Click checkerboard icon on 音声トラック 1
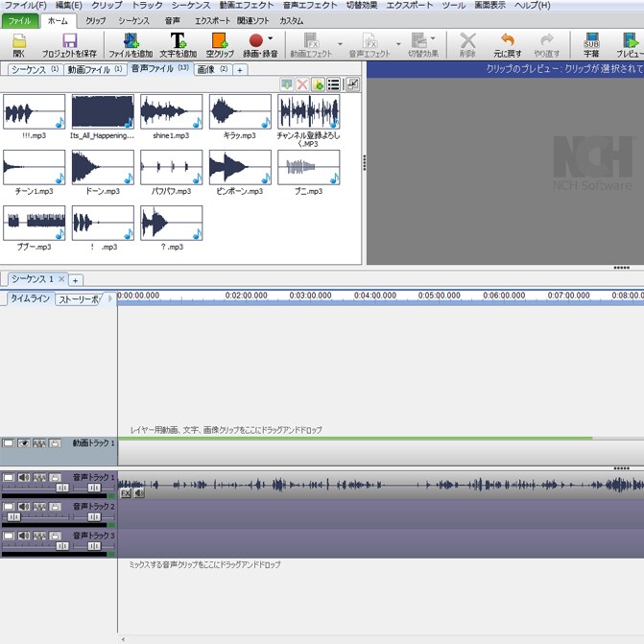The height and width of the screenshot is (644, 644). click(x=39, y=477)
